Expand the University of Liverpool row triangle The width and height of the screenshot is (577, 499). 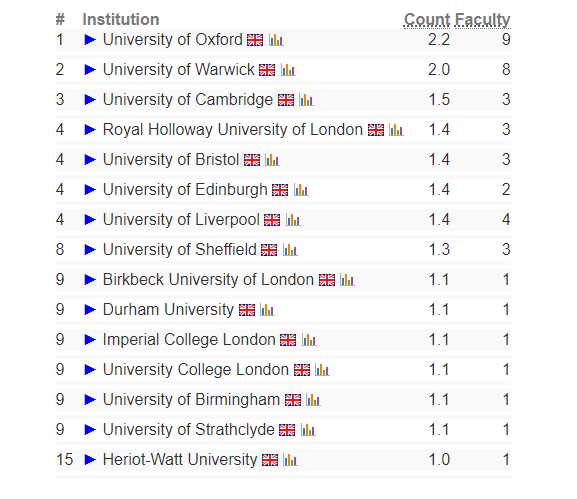coord(90,220)
